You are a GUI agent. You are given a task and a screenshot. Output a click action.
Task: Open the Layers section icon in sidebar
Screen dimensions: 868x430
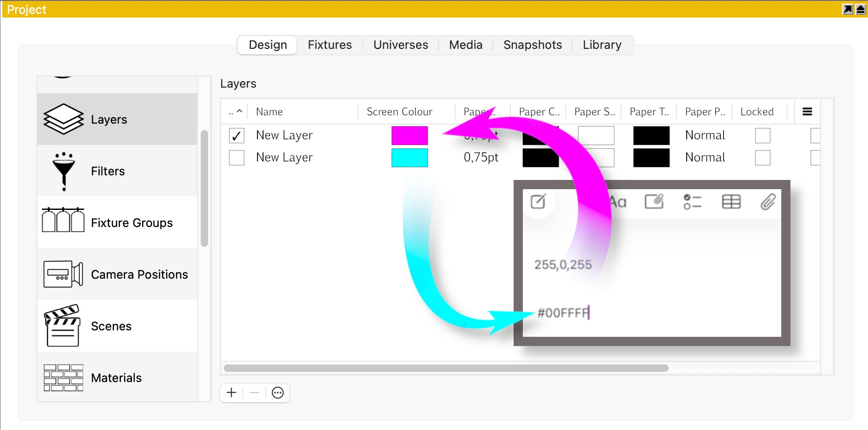pyautogui.click(x=64, y=119)
